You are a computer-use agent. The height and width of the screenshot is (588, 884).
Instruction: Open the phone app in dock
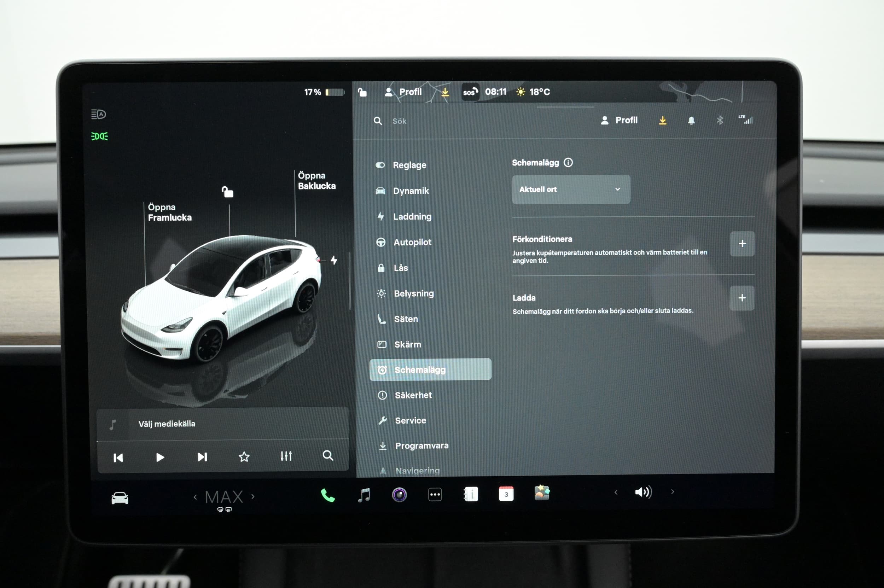(327, 495)
